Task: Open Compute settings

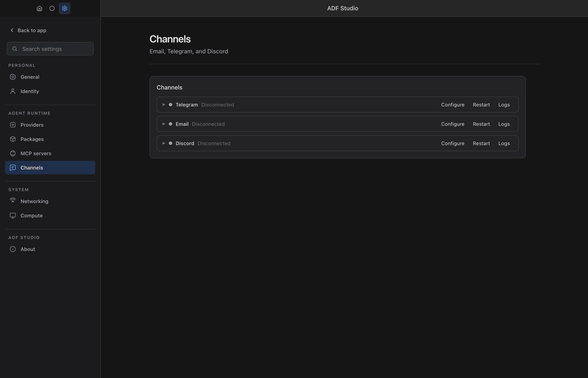Action: [50, 215]
